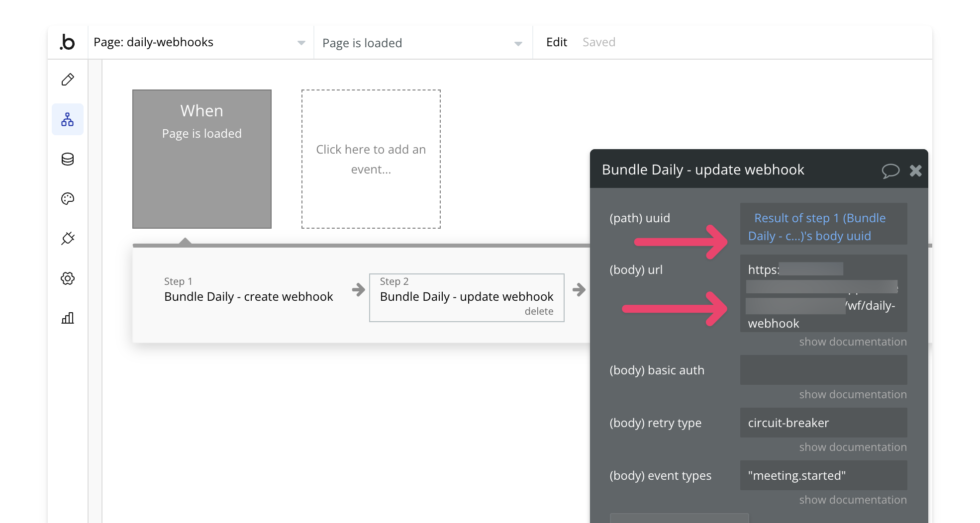Select the When Page is loaded event block
980x523 pixels.
click(202, 159)
